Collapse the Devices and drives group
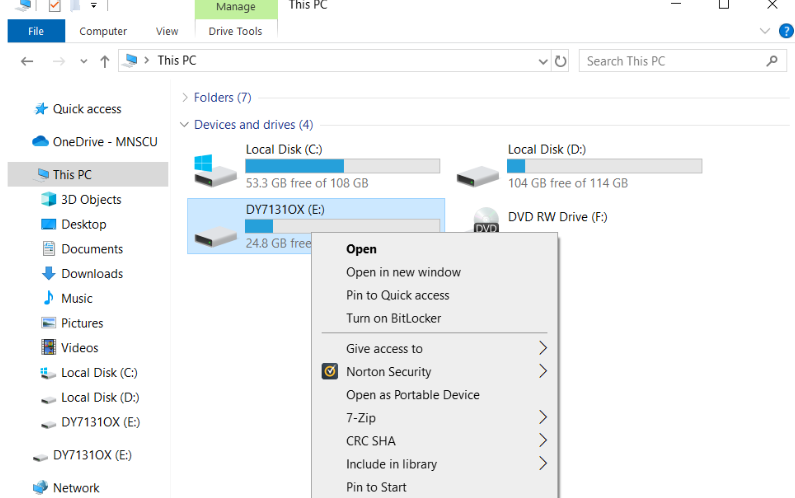The height and width of the screenshot is (498, 795). [184, 125]
